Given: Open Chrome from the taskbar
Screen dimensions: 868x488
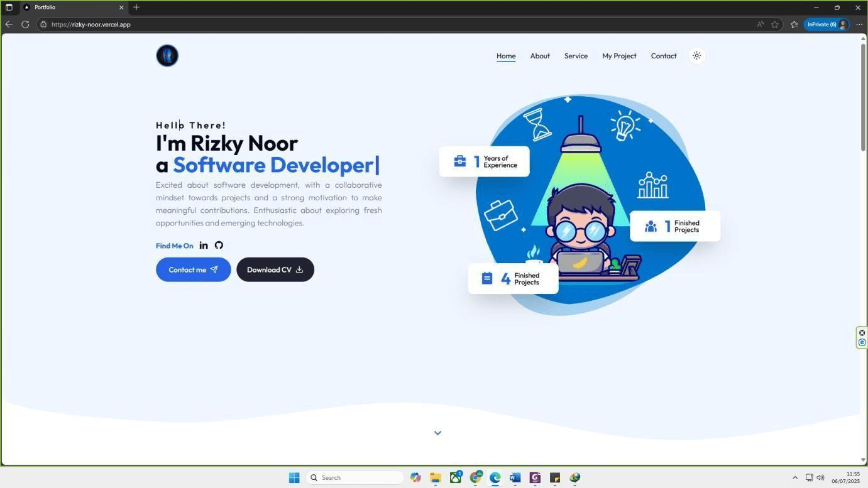Looking at the screenshot, I should click(476, 478).
